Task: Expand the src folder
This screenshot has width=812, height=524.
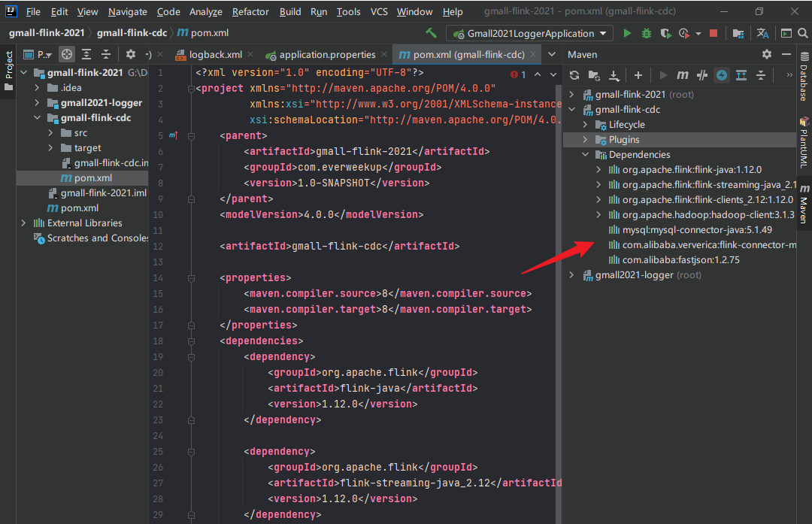Action: point(50,132)
